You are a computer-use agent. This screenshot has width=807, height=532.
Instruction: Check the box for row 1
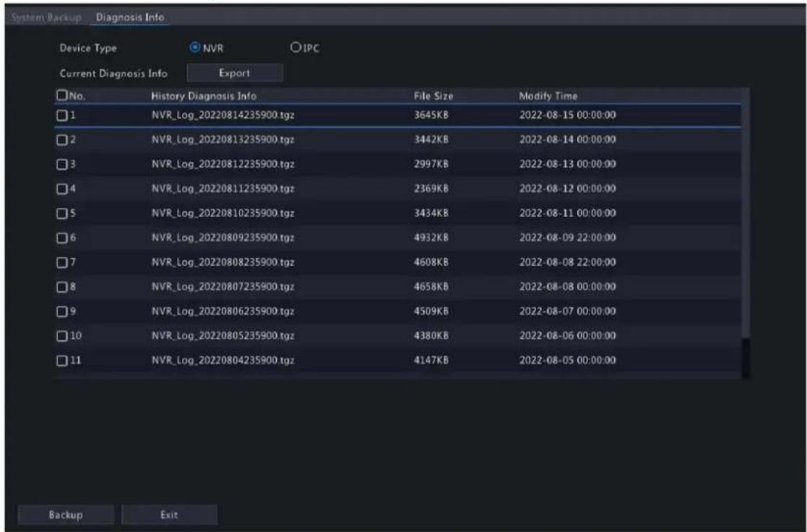click(x=61, y=115)
